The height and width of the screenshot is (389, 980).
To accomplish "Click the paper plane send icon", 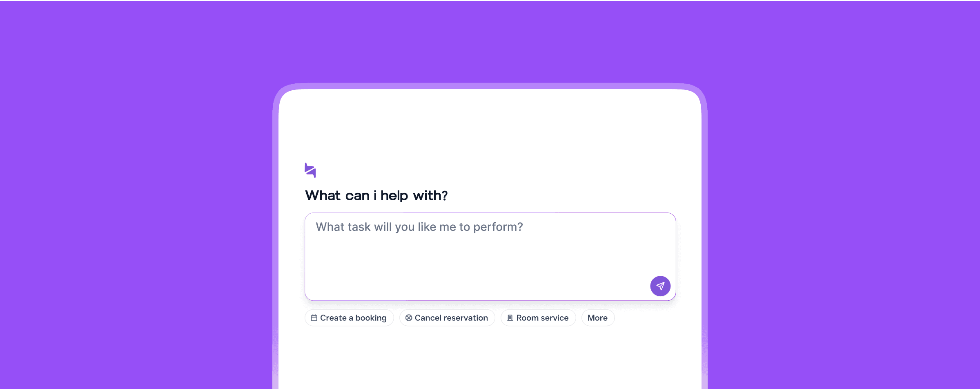I will coord(660,286).
